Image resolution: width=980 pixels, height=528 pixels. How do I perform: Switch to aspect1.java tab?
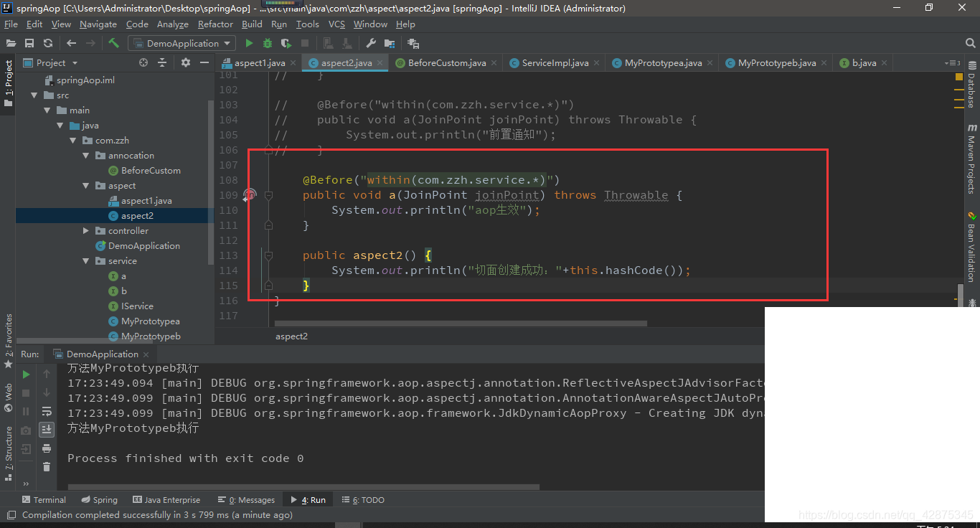pyautogui.click(x=259, y=63)
